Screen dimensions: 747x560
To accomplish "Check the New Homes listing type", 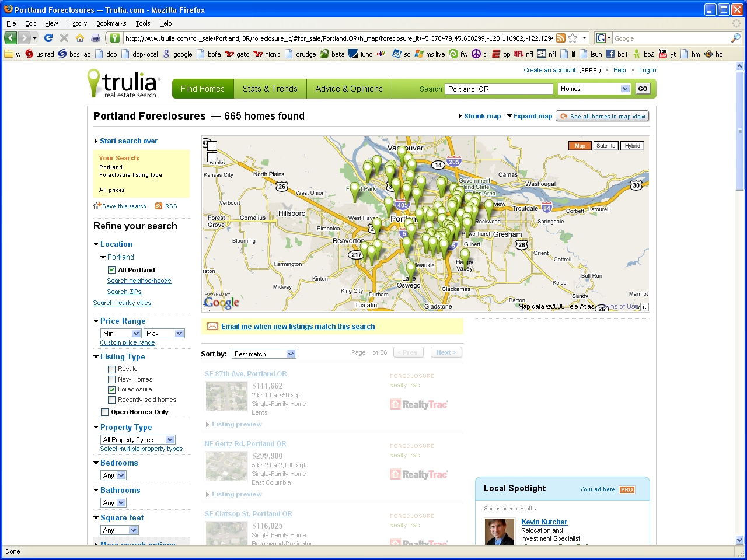I will (111, 379).
